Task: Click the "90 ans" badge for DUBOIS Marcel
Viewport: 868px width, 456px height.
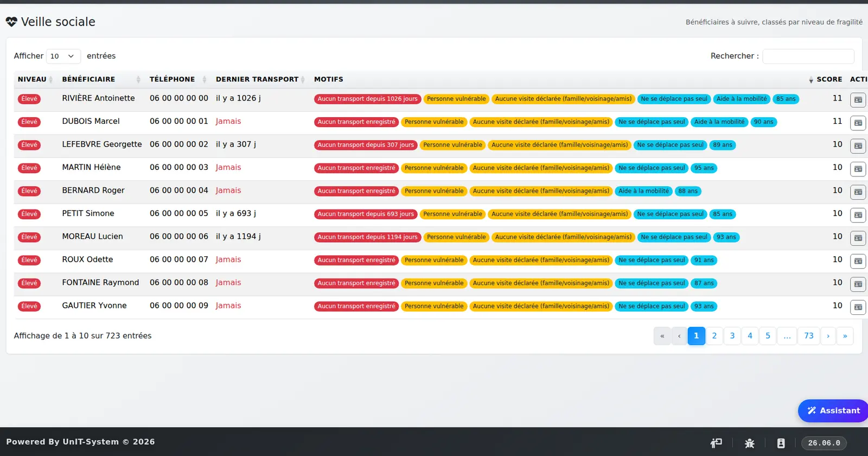Action: click(764, 122)
